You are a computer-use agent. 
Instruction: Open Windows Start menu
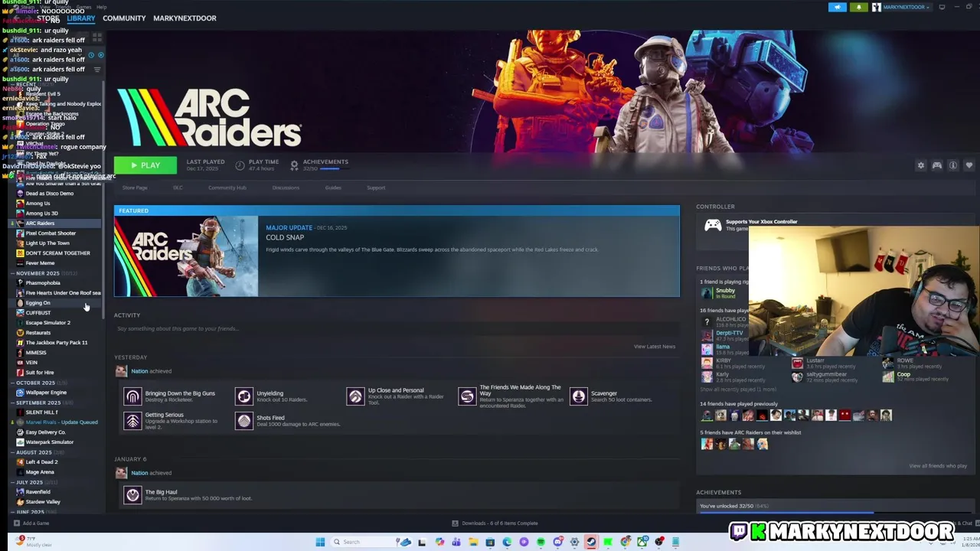320,542
